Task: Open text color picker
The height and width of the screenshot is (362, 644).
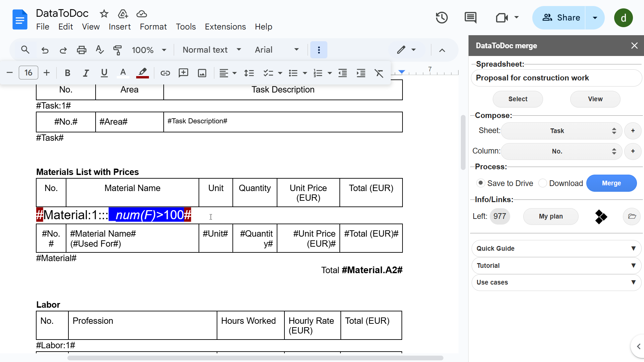Action: click(x=123, y=73)
